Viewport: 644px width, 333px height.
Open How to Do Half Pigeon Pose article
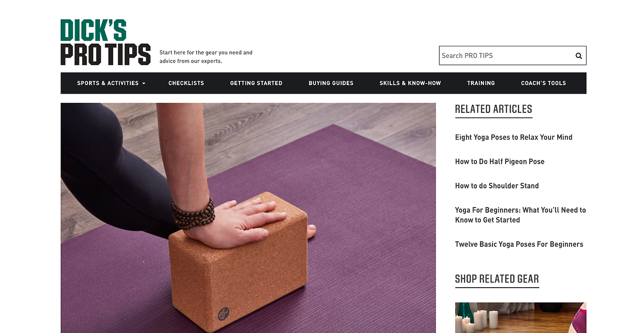pos(500,161)
